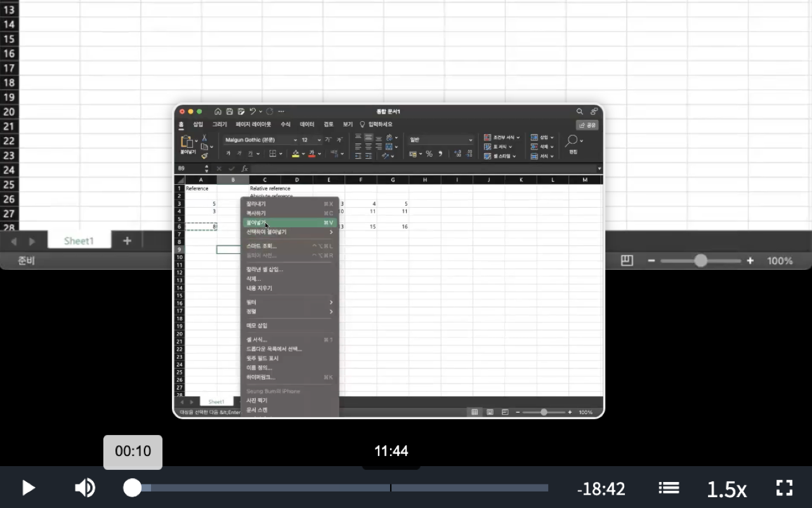The height and width of the screenshot is (508, 812).
Task: Click the -18:42 remaining time display
Action: pos(601,488)
